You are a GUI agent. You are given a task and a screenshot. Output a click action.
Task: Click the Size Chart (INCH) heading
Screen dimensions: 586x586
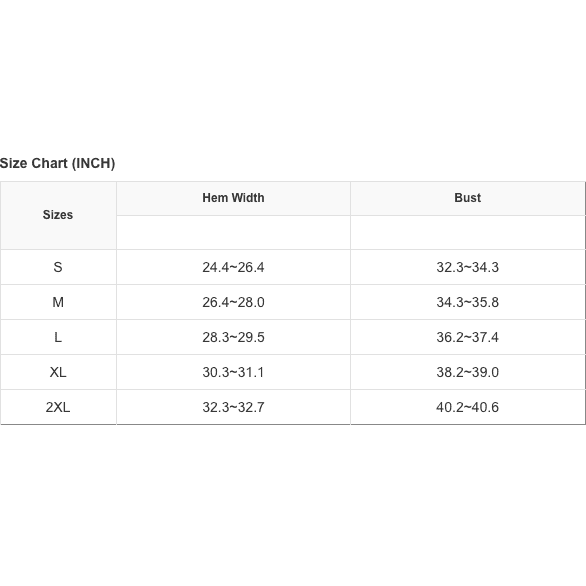(57, 163)
